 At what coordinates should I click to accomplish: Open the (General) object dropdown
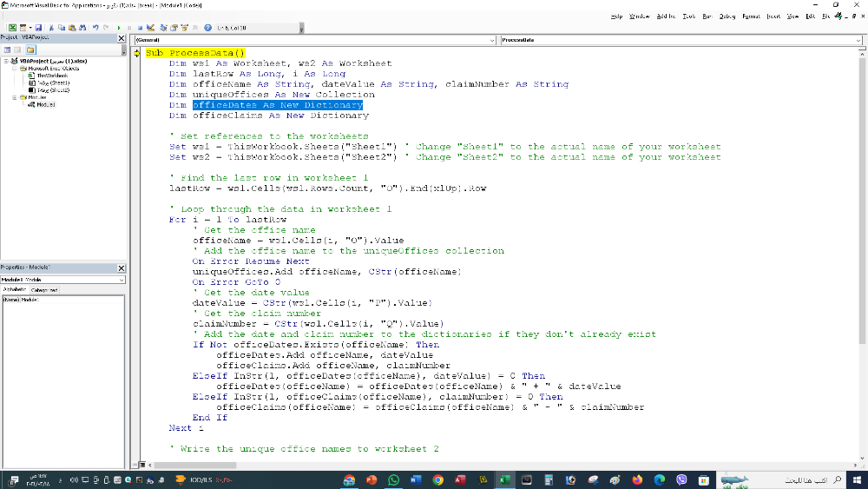point(492,40)
